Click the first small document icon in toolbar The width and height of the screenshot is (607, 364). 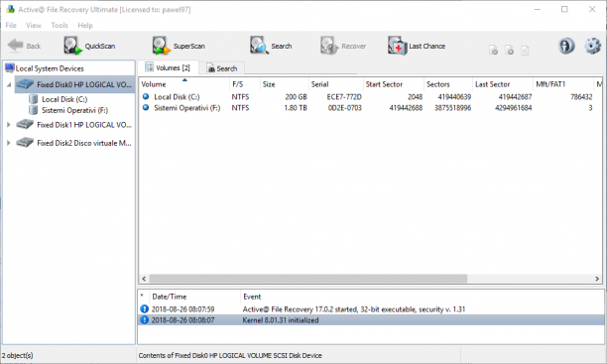click(493, 50)
